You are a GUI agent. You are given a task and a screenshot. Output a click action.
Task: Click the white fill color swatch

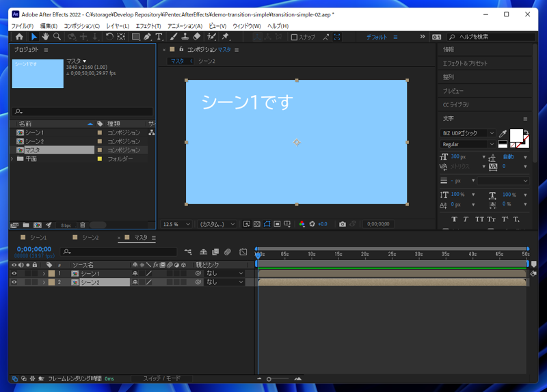point(516,134)
